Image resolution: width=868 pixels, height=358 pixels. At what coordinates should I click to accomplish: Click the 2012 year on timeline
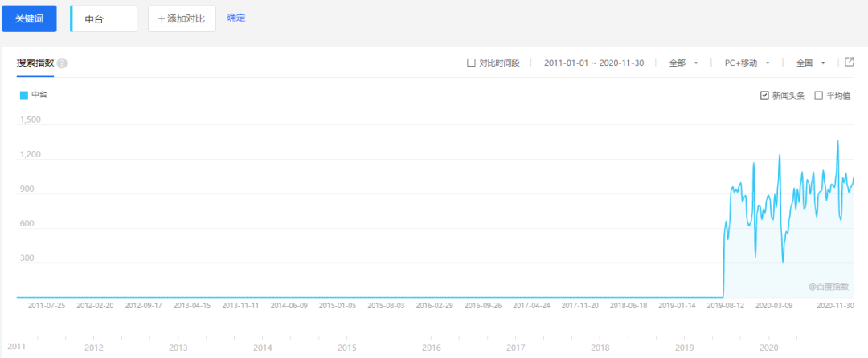pyautogui.click(x=93, y=348)
